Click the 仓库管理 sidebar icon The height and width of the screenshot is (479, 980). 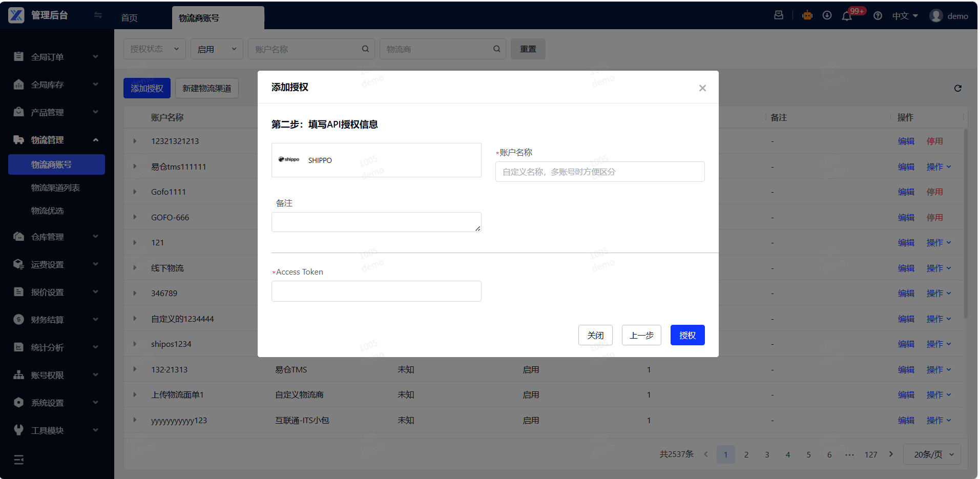(x=18, y=237)
